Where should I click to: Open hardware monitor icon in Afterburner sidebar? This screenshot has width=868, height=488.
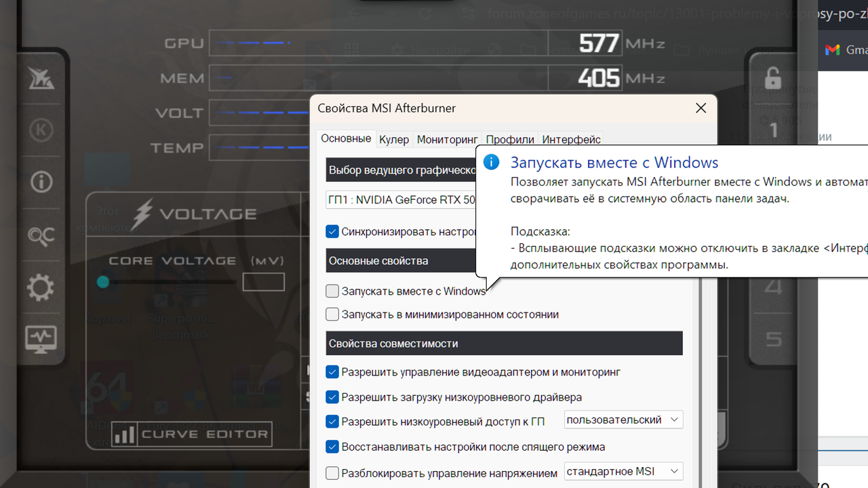coord(41,338)
